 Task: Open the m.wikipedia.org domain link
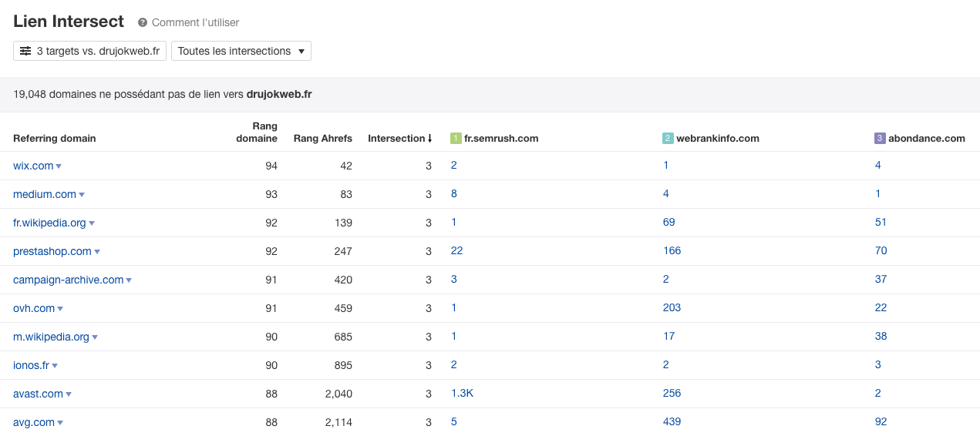(x=51, y=337)
